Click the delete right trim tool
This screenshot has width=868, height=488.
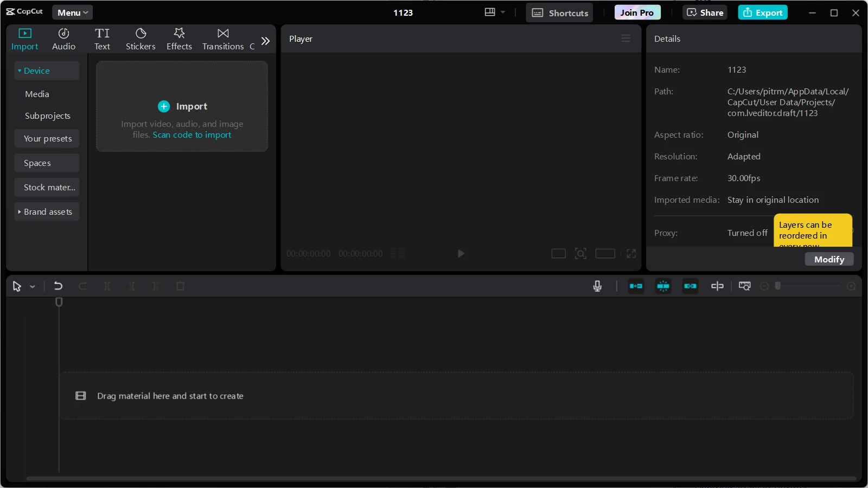(156, 286)
